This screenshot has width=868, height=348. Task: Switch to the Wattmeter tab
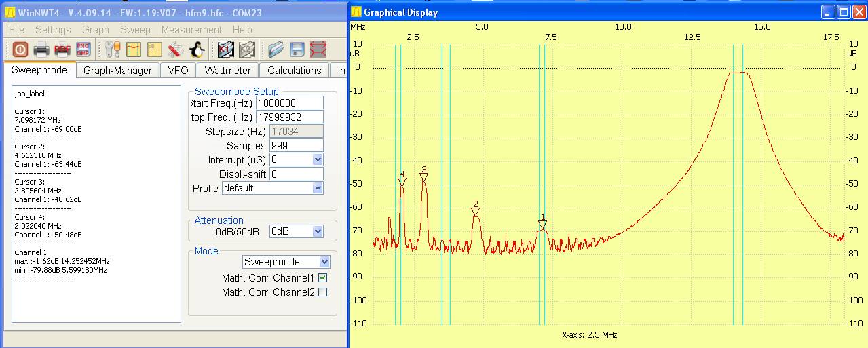tap(227, 71)
